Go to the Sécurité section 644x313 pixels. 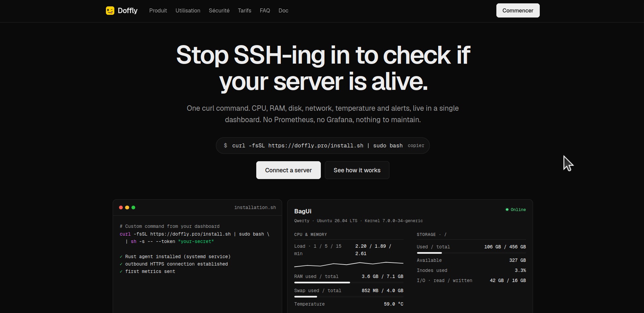click(219, 11)
